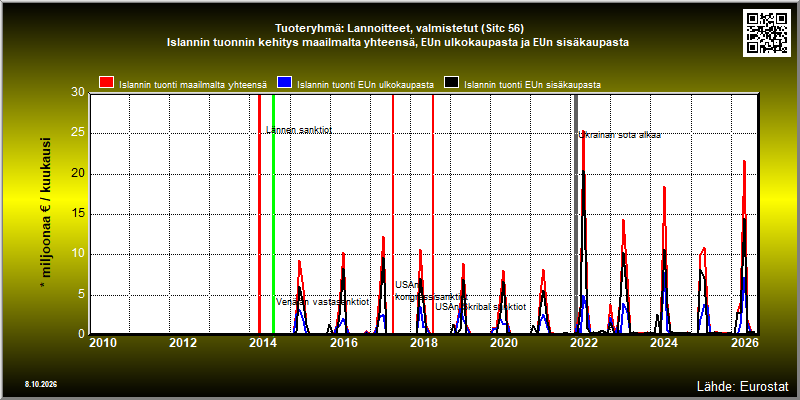This screenshot has width=800, height=400.
Task: Click the y-axis title 'miljoonaa € / kuukausi'
Action: pos(44,214)
